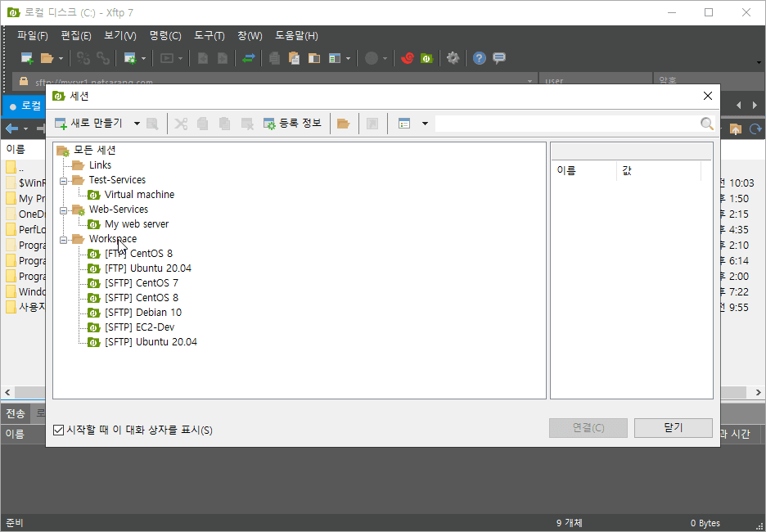Select the [SFTP] EC2-Dev session
This screenshot has width=766, height=532.
pos(140,327)
